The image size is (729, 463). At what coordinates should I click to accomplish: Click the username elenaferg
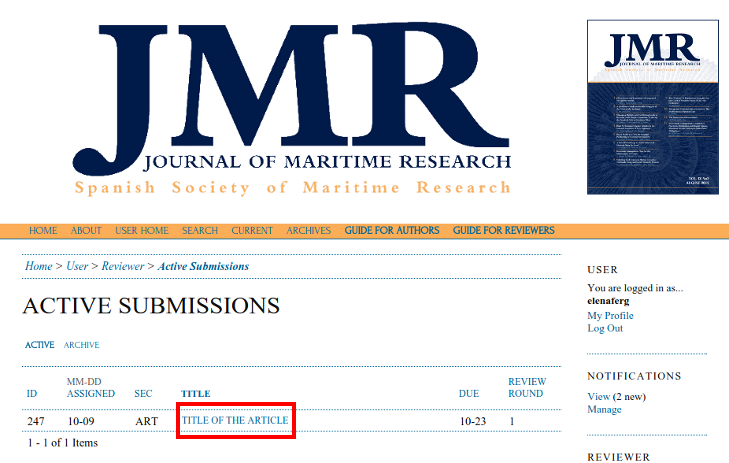(608, 301)
